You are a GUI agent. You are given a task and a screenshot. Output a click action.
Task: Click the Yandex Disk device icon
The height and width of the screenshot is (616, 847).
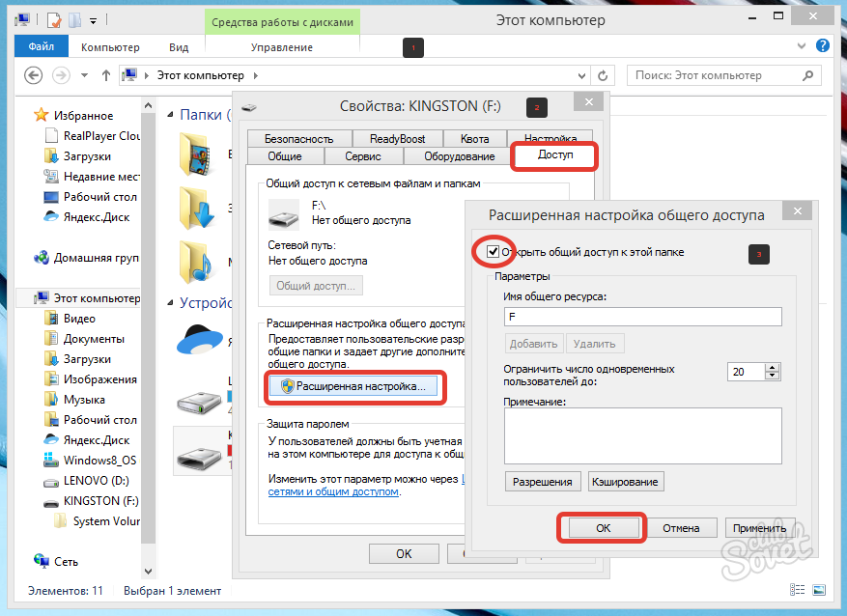tap(199, 339)
